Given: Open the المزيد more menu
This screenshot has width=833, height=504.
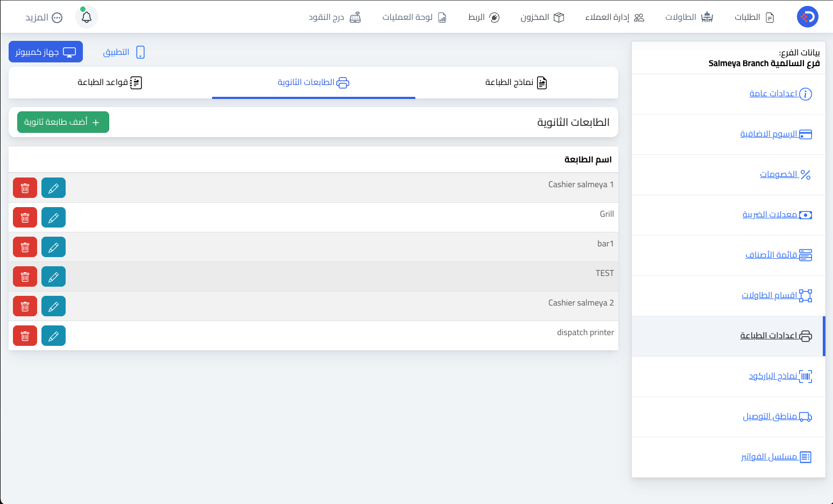Looking at the screenshot, I should coord(44,17).
